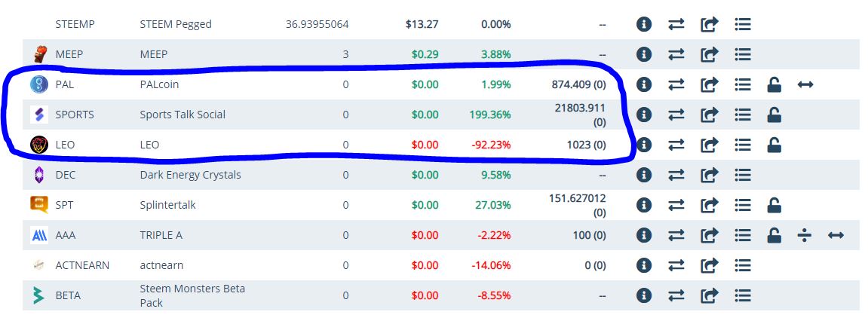Screen dimensions: 868x324
Task: Open the history list icon for AAA
Action: click(742, 235)
